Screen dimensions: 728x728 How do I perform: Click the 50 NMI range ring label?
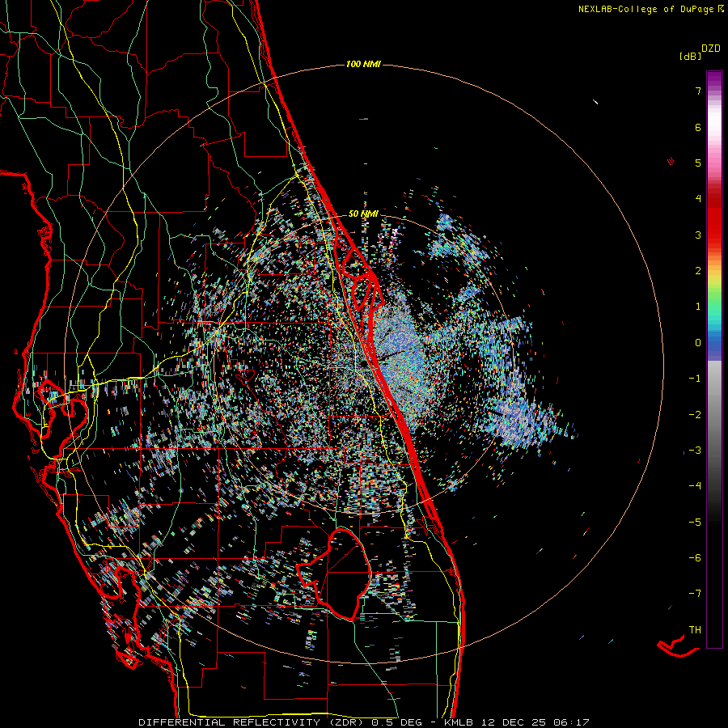point(363,214)
